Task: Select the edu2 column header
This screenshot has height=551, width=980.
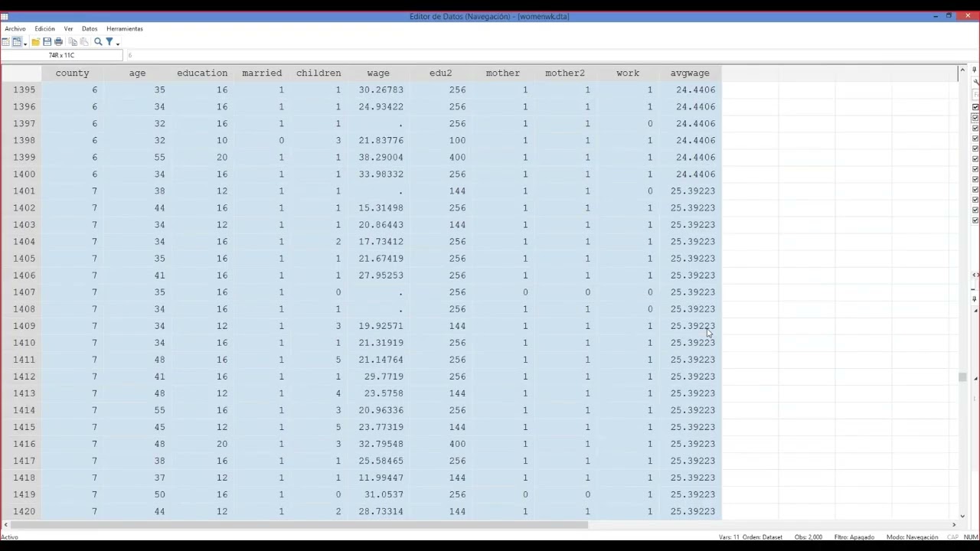Action: tap(440, 73)
